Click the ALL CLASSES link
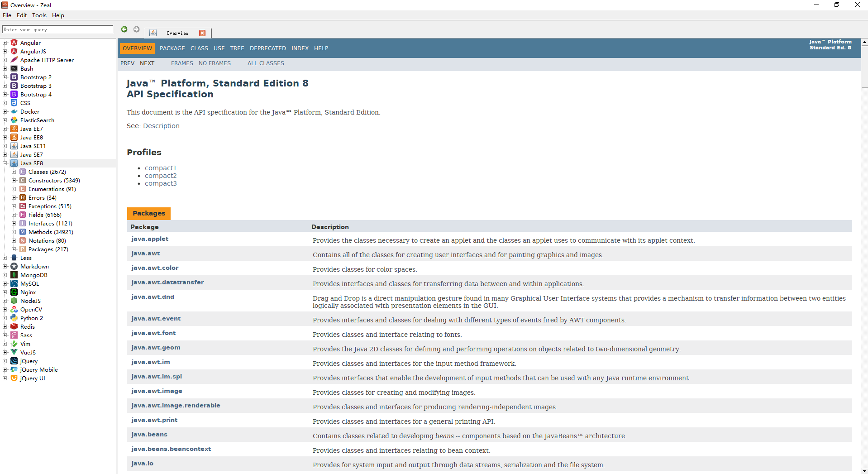 click(266, 63)
